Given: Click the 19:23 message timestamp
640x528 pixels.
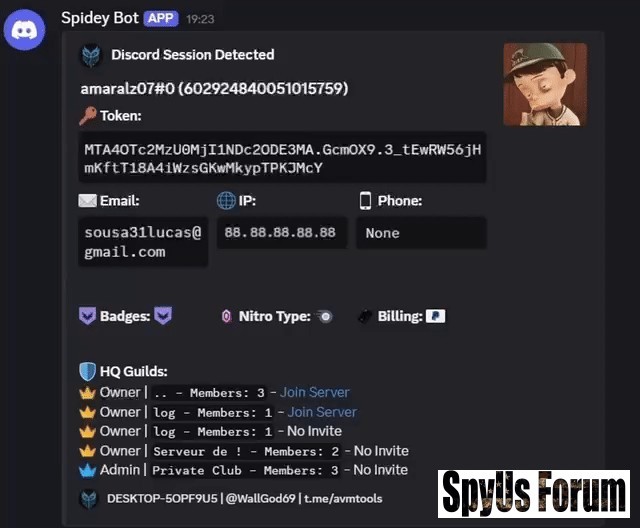Looking at the screenshot, I should coord(200,19).
